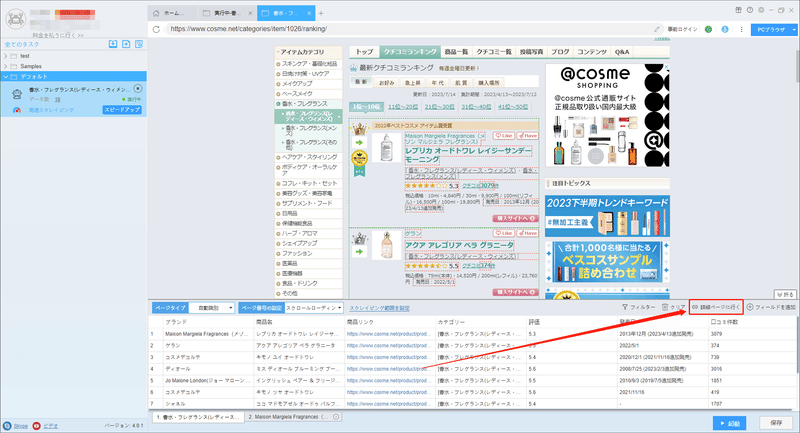
Task: Click the 起動 start button
Action: (730, 423)
